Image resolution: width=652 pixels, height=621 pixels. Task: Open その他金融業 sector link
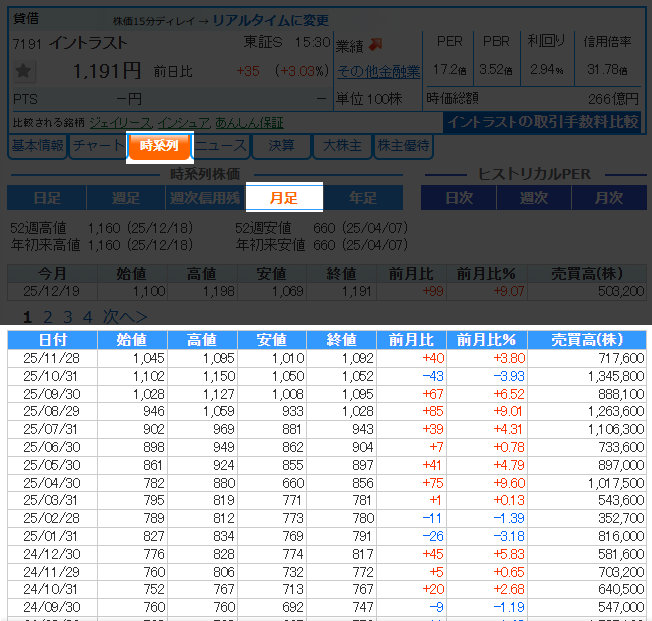point(378,72)
